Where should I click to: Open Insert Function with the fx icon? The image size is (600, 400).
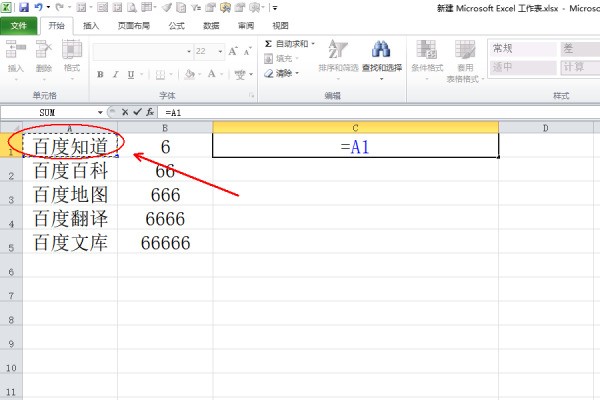[149, 113]
